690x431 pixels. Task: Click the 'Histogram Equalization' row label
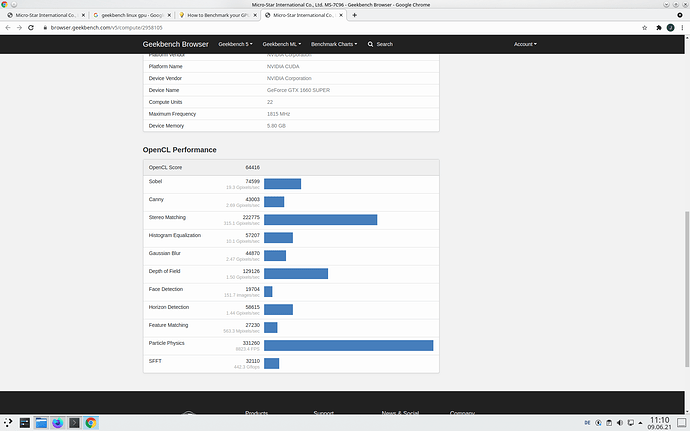[x=175, y=235]
